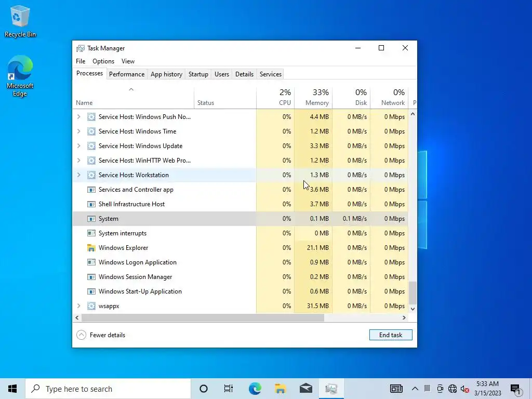Switch to the App history tab
The width and height of the screenshot is (532, 399).
pos(166,74)
